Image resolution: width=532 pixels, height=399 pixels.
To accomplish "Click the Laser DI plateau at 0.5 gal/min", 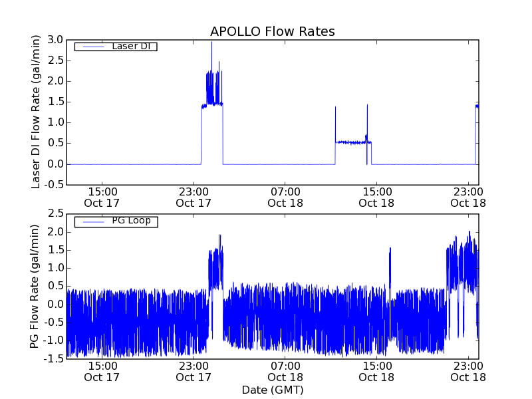I will 351,142.
